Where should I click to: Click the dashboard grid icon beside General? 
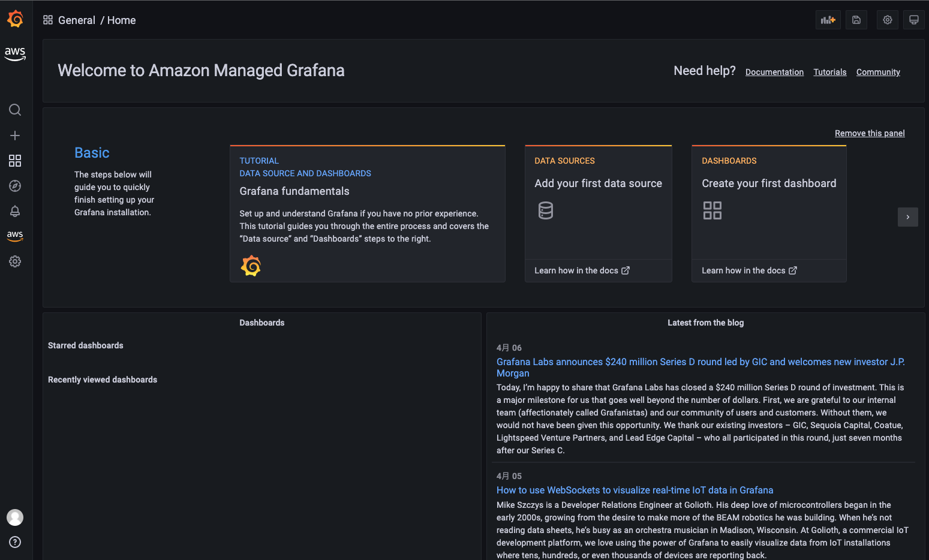(x=48, y=20)
